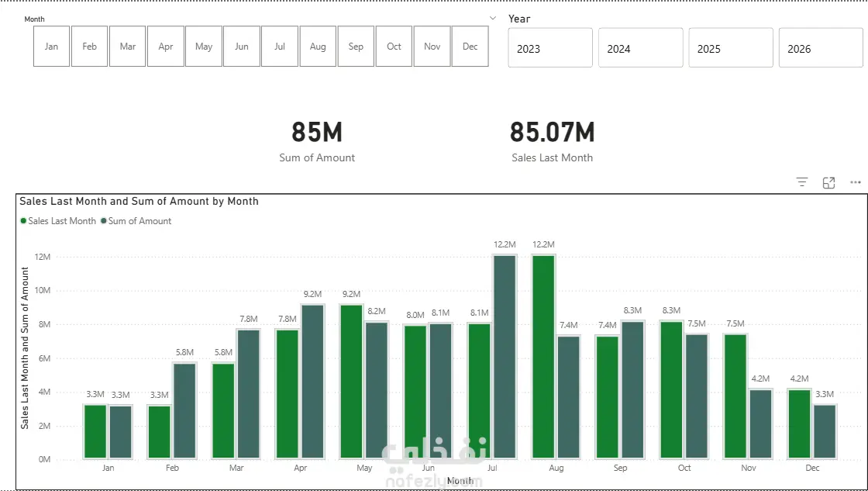
Task: Click the 85.07M Sales Last Month card
Action: 552,141
